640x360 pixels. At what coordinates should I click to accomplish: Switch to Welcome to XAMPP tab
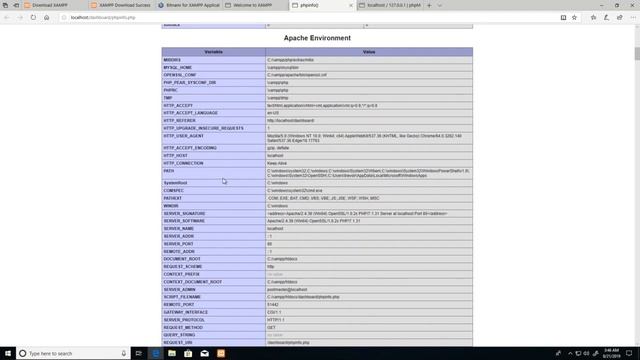pos(256,5)
